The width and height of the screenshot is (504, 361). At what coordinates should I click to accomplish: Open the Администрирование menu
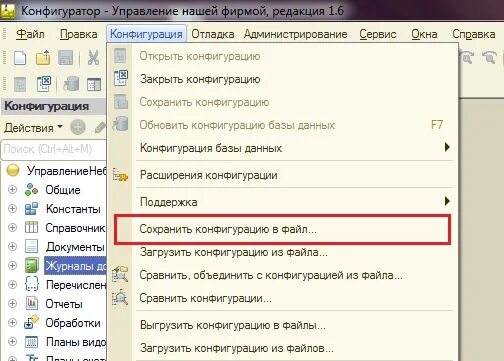tap(295, 34)
